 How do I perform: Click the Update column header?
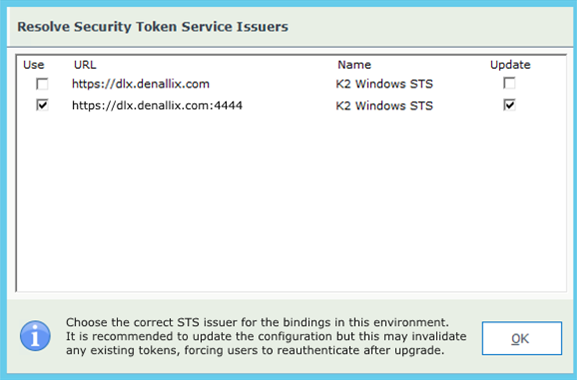[x=510, y=65]
